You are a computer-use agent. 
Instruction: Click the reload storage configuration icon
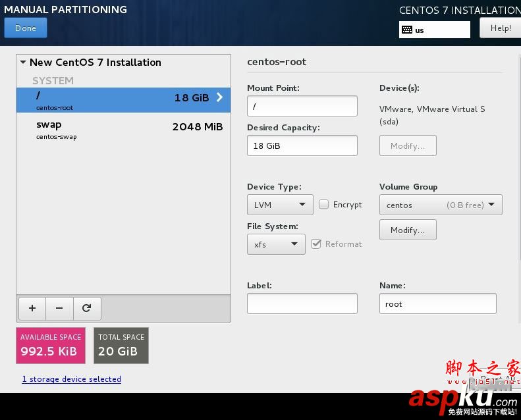click(x=87, y=309)
